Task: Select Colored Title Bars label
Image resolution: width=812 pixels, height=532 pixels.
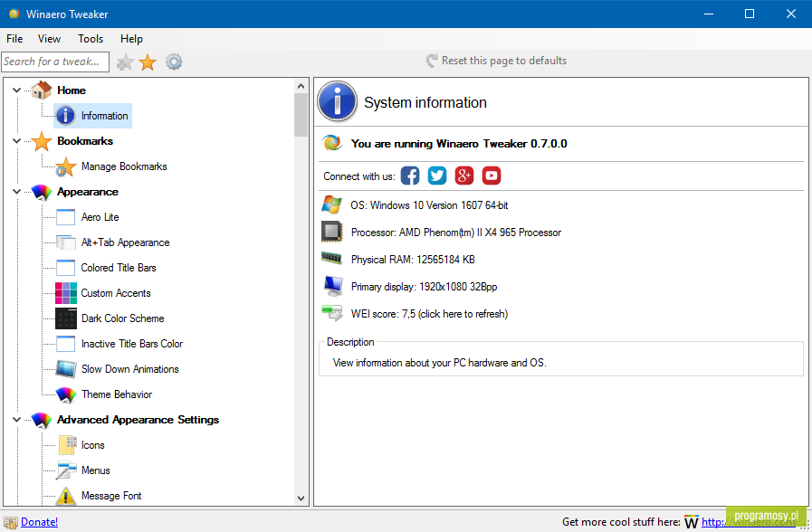Action: (119, 268)
